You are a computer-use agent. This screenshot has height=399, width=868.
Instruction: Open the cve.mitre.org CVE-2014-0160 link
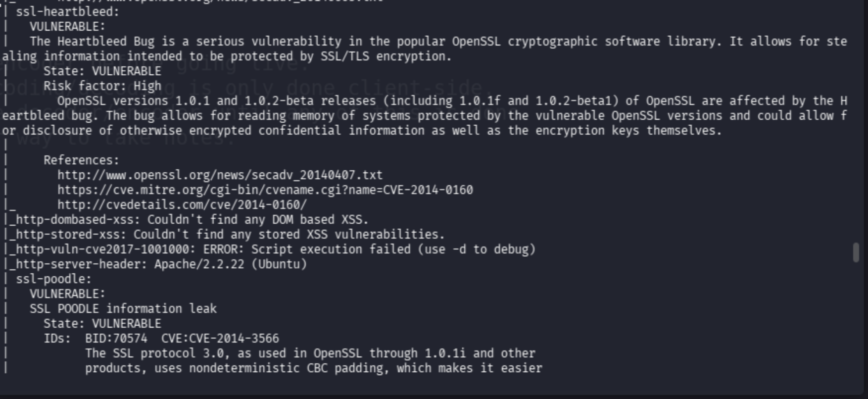[x=265, y=190]
